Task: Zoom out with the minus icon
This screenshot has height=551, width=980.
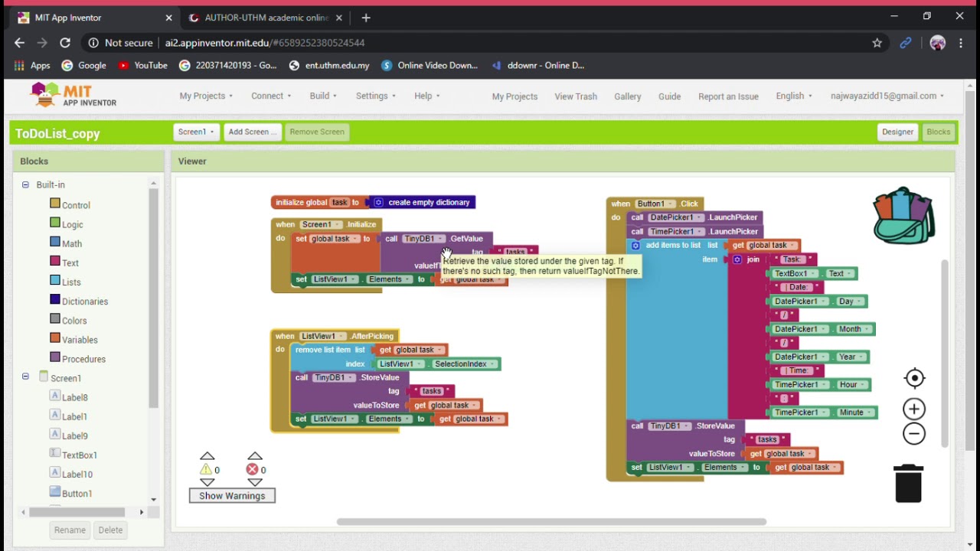Action: (914, 434)
